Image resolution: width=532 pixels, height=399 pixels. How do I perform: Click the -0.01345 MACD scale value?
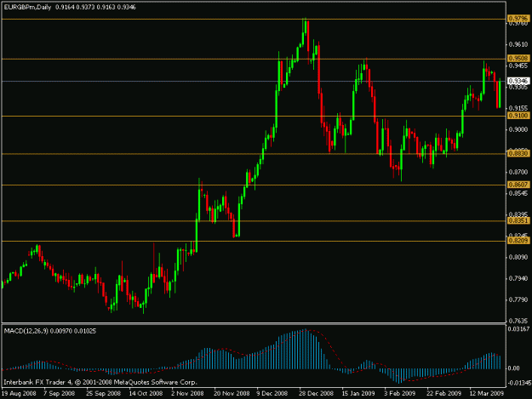[x=518, y=383]
